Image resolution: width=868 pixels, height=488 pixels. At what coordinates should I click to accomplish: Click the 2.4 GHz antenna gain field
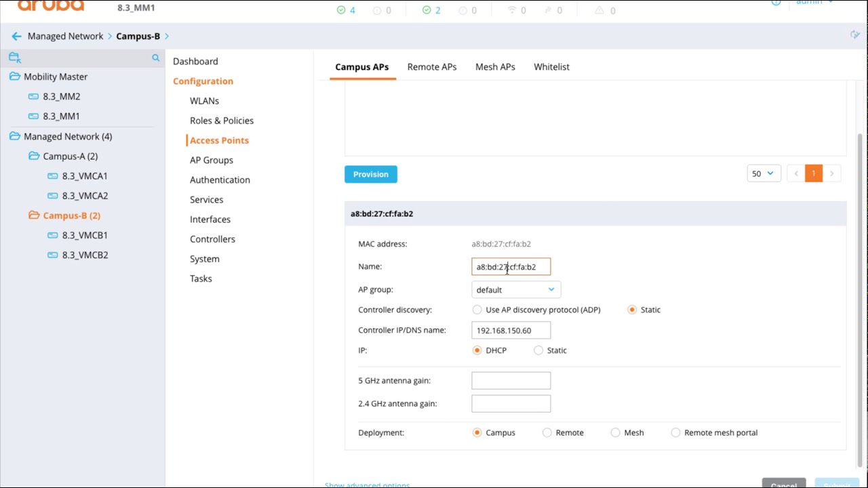(511, 403)
